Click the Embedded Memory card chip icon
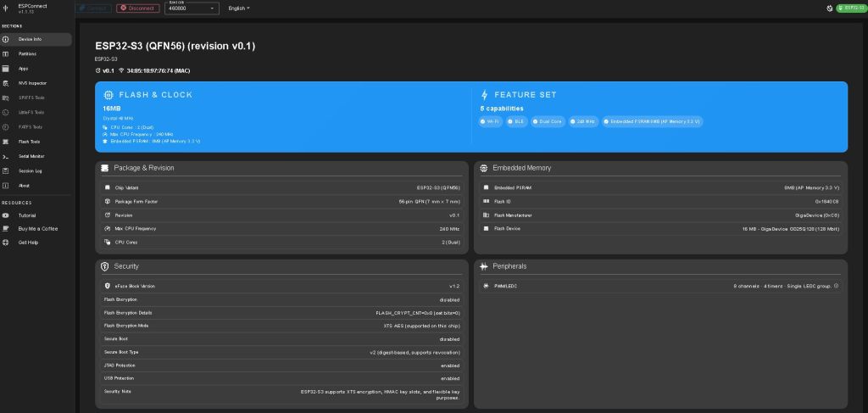The image size is (868, 413). tap(484, 168)
